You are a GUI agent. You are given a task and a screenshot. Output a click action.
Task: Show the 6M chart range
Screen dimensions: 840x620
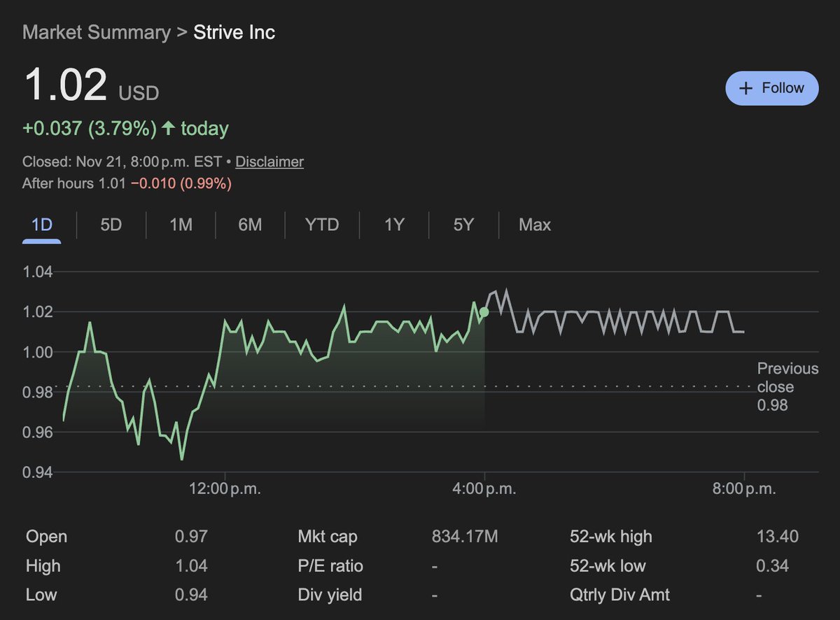(x=250, y=225)
